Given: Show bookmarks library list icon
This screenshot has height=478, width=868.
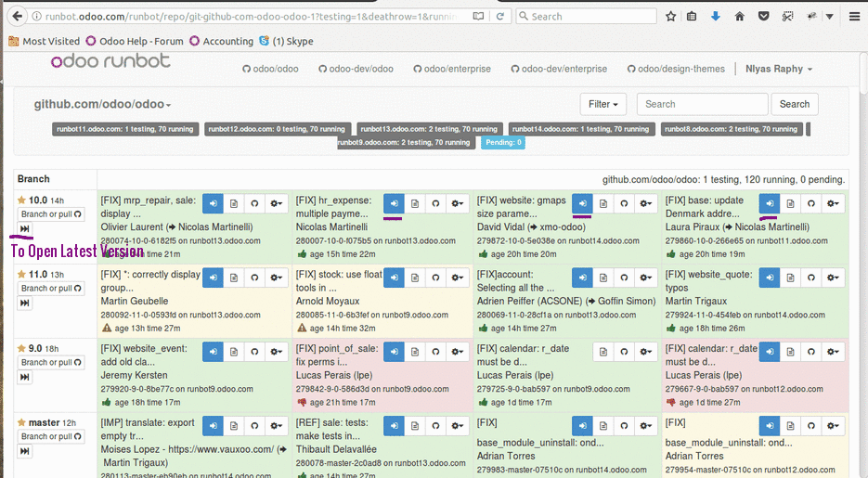Looking at the screenshot, I should coord(692,16).
